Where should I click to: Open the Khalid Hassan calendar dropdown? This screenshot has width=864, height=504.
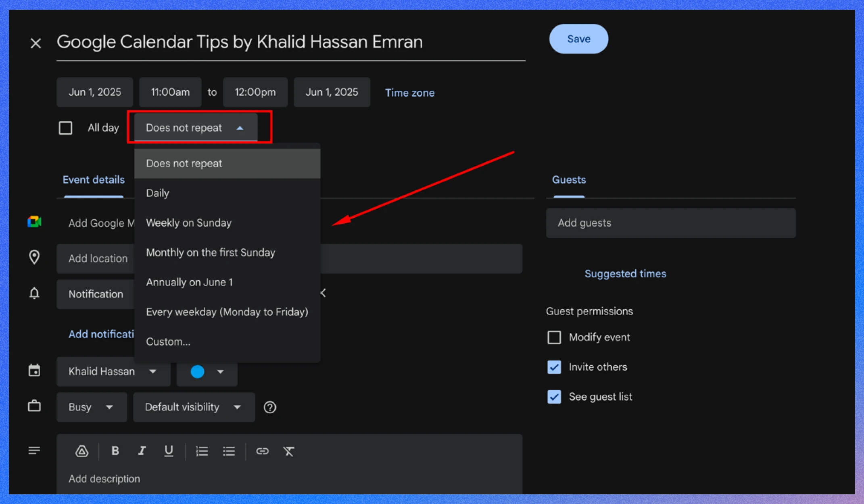coord(113,371)
